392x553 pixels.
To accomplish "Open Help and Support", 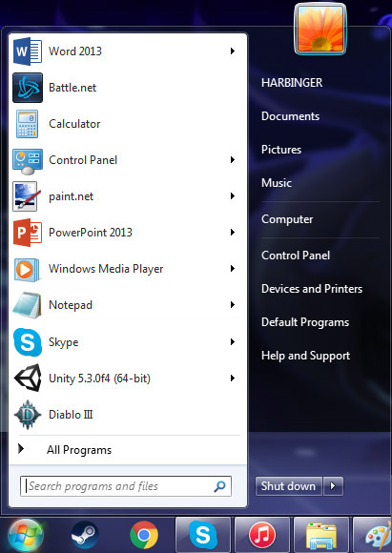I will [x=305, y=356].
